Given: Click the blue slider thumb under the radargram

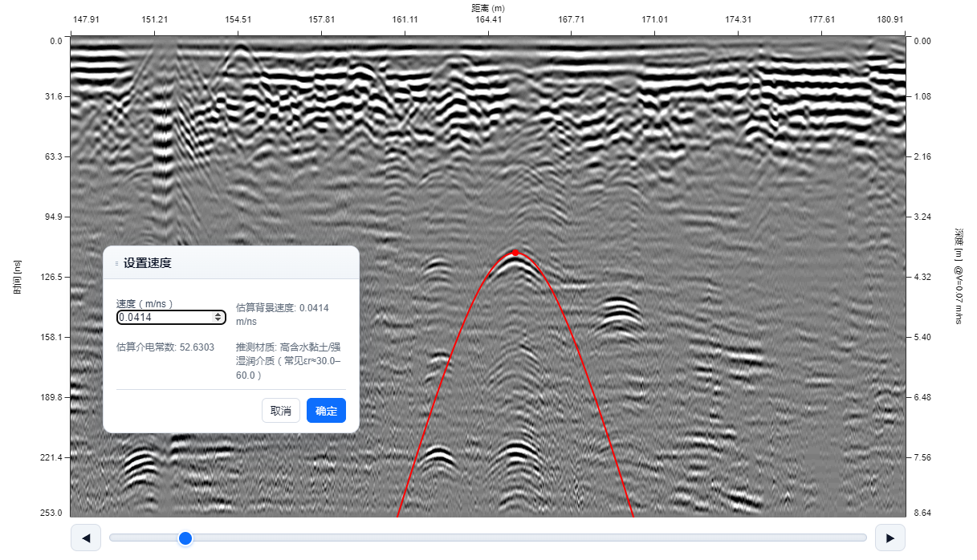Looking at the screenshot, I should click(x=185, y=538).
